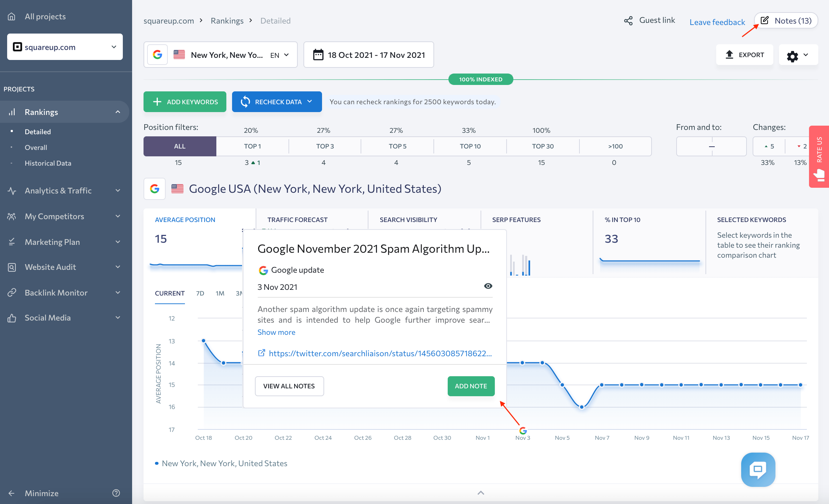Click the Add Keywords button
The height and width of the screenshot is (504, 829).
click(185, 101)
